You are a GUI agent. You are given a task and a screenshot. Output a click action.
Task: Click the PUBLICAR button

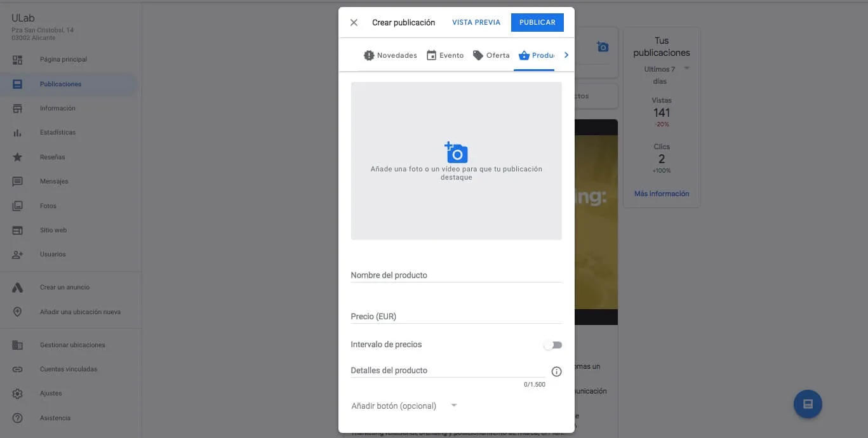(x=537, y=22)
